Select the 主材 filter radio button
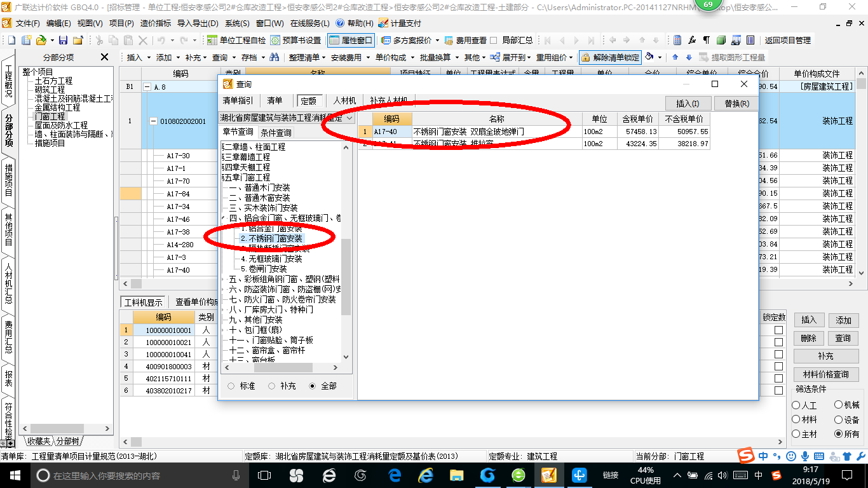Image resolution: width=868 pixels, height=488 pixels. point(796,434)
